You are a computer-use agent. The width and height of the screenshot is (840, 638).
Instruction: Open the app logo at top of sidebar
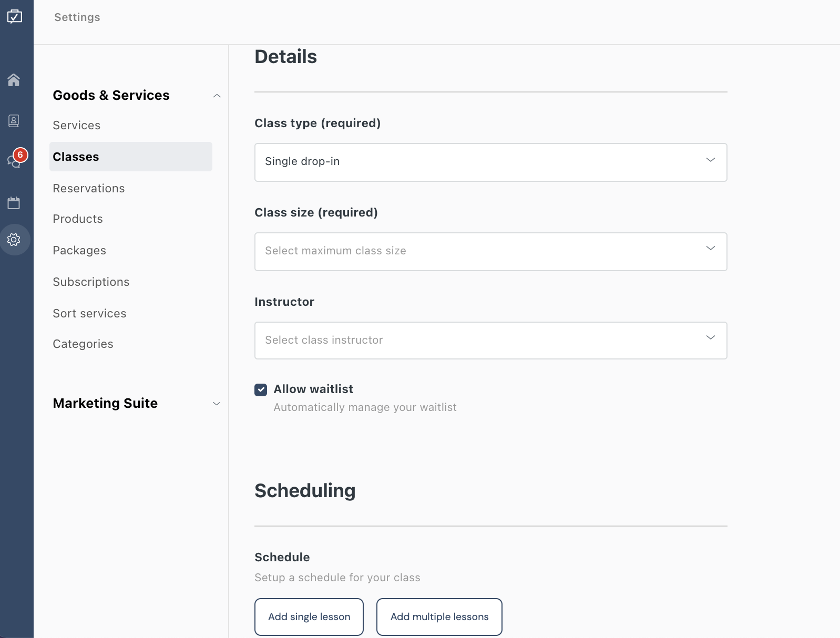click(15, 16)
